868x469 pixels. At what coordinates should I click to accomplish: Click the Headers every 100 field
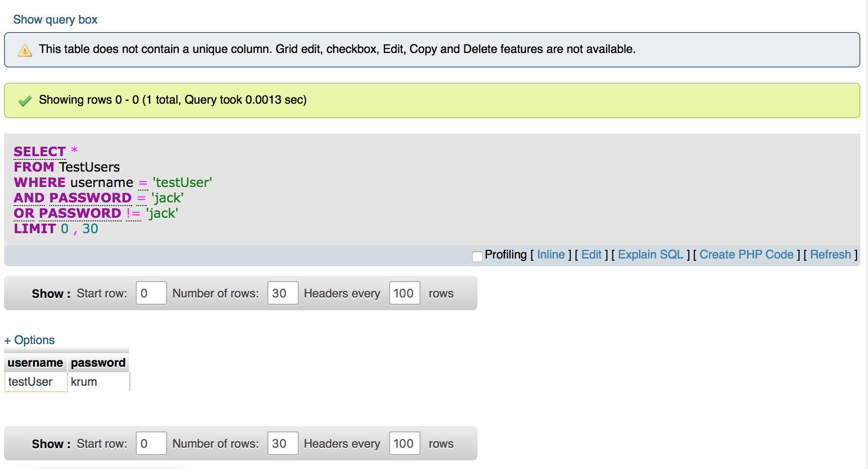(404, 293)
